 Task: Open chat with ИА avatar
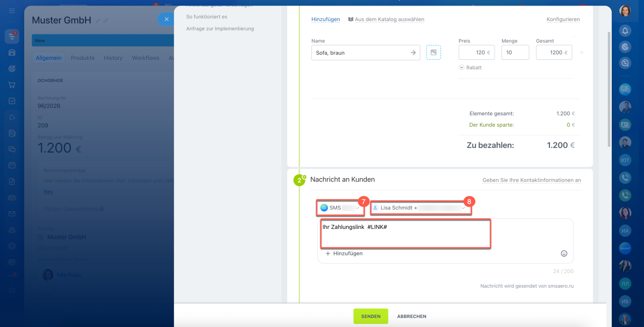625,230
